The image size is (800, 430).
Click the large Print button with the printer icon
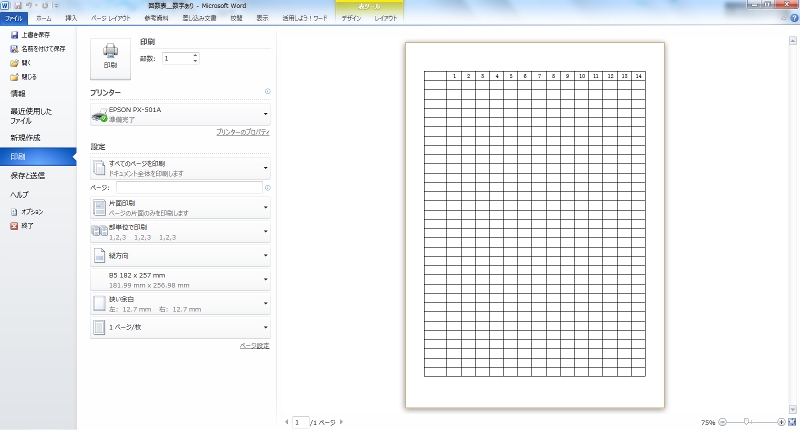pos(110,59)
